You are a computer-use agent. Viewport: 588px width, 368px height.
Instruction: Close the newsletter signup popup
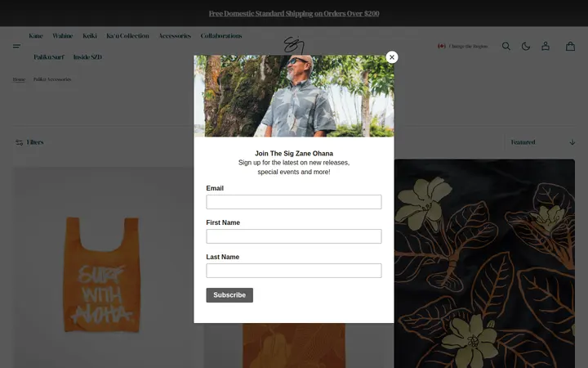(x=392, y=57)
